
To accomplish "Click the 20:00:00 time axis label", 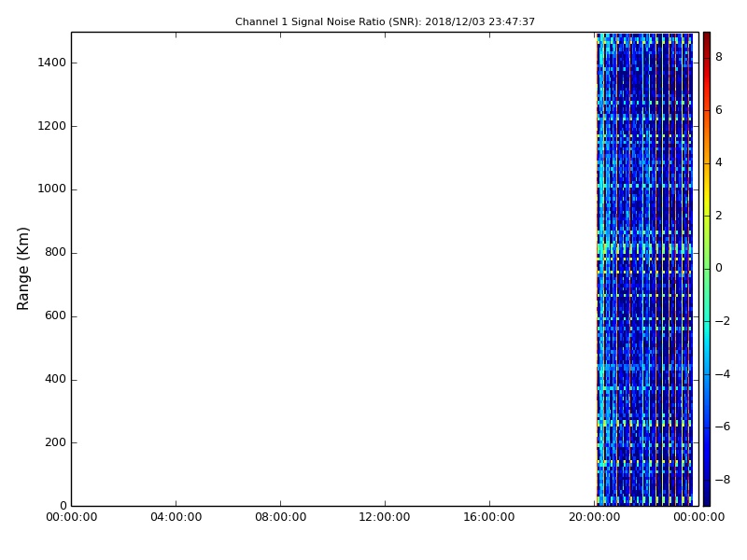I will pyautogui.click(x=594, y=517).
